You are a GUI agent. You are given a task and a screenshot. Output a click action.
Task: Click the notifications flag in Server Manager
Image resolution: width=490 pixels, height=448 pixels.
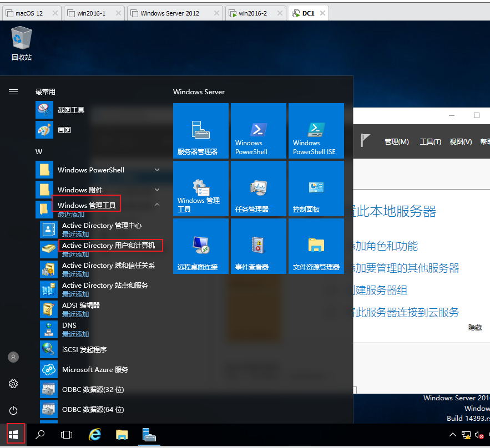pos(365,140)
